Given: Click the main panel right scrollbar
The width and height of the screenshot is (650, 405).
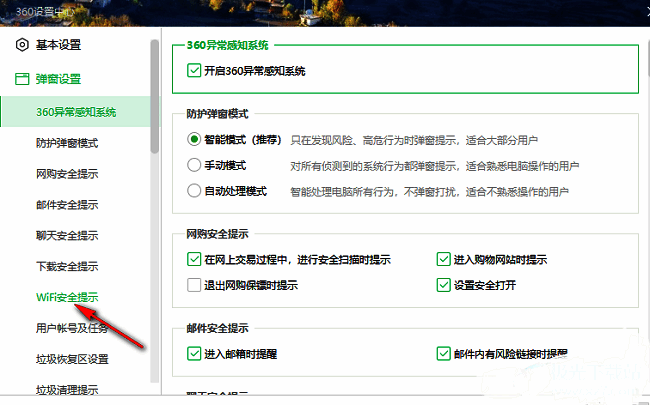Looking at the screenshot, I should (x=648, y=58).
